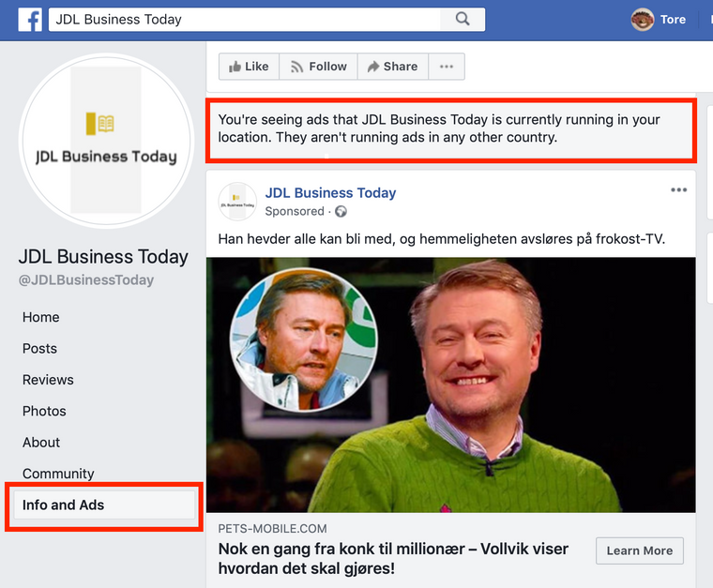Open the page actions ellipsis menu
The height and width of the screenshot is (588, 713).
tap(447, 67)
